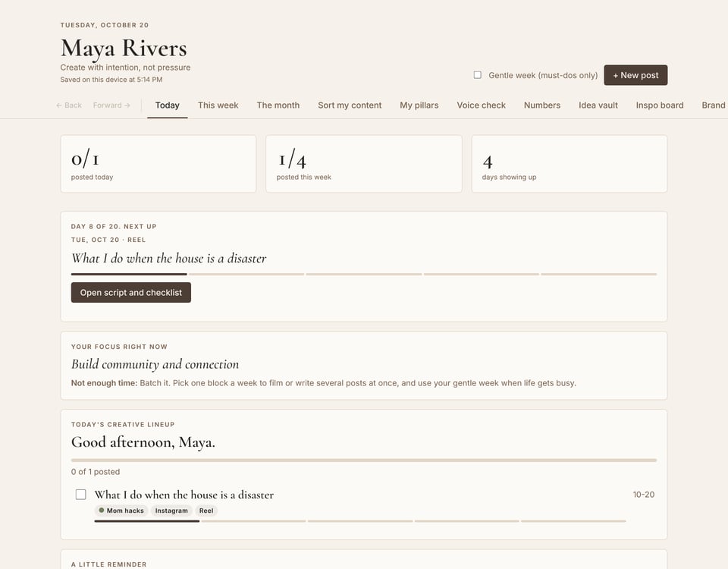The width and height of the screenshot is (728, 569).
Task: Check off the house disaster post checkbox
Action: point(81,494)
